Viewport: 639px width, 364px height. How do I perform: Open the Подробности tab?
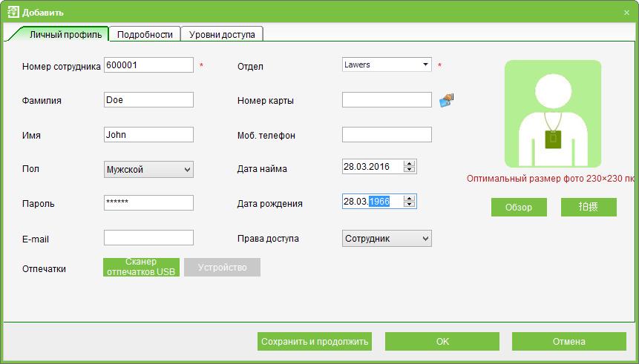[145, 35]
